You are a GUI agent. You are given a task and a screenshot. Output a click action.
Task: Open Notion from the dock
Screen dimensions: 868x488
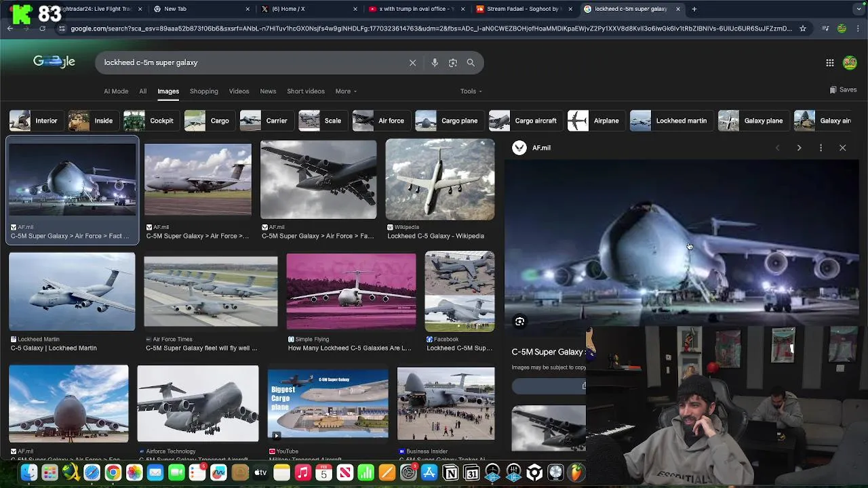450,472
